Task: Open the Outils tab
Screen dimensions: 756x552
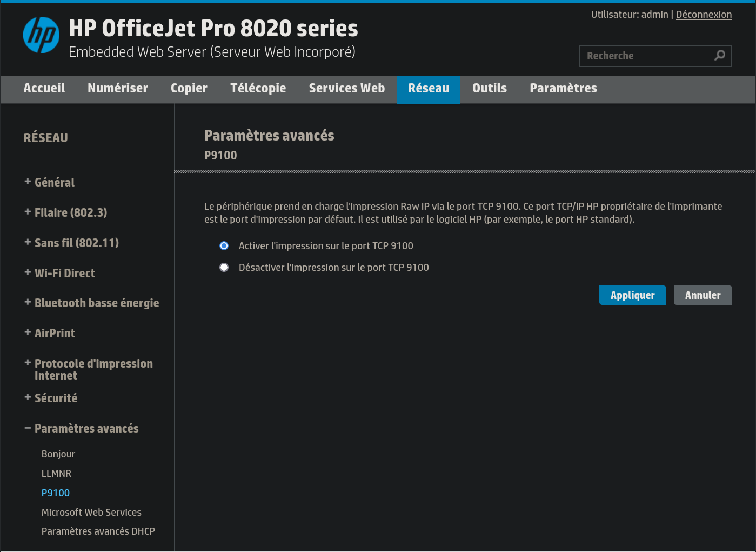Action: (490, 88)
